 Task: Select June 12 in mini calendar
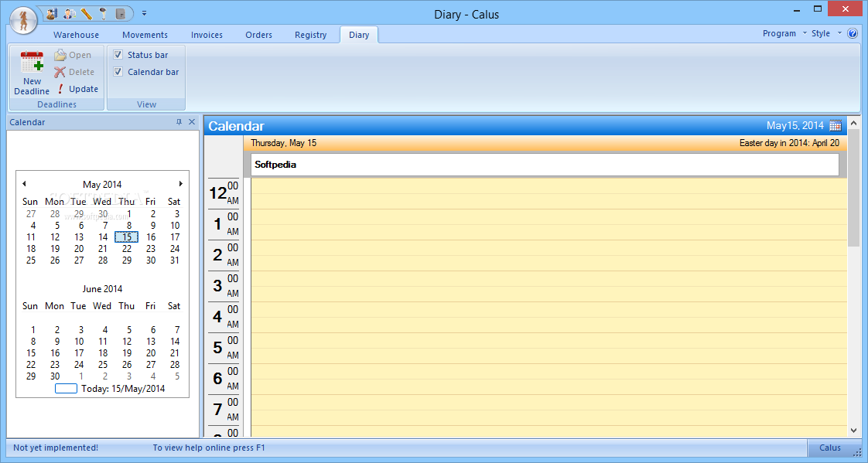[127, 342]
